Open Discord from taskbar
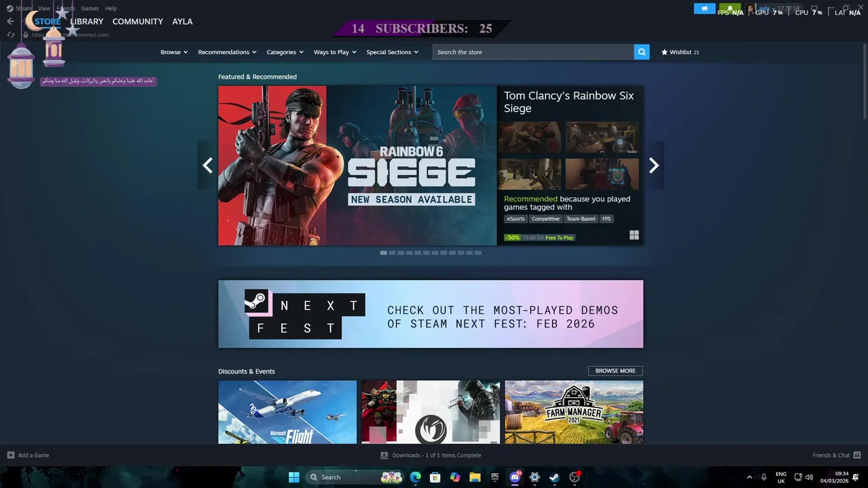The height and width of the screenshot is (488, 868). (x=515, y=477)
